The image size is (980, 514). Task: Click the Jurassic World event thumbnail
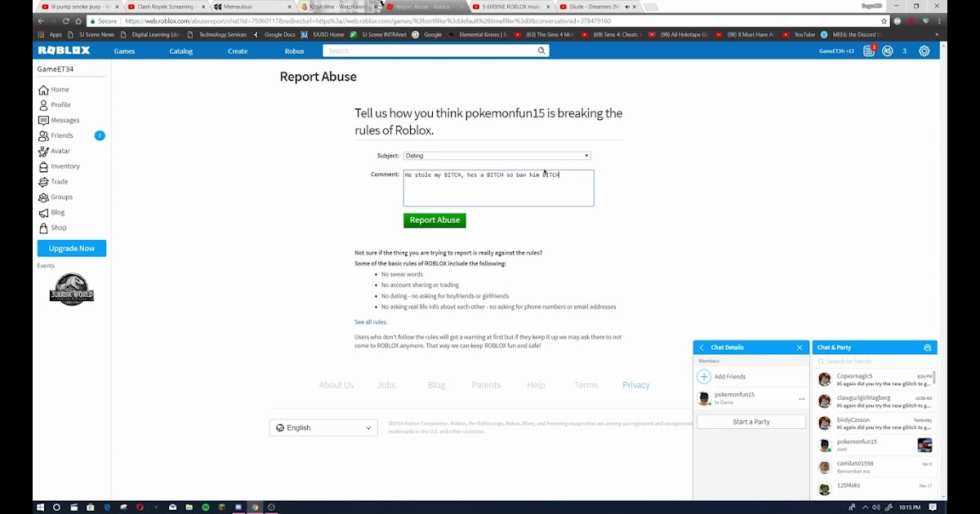click(x=72, y=289)
